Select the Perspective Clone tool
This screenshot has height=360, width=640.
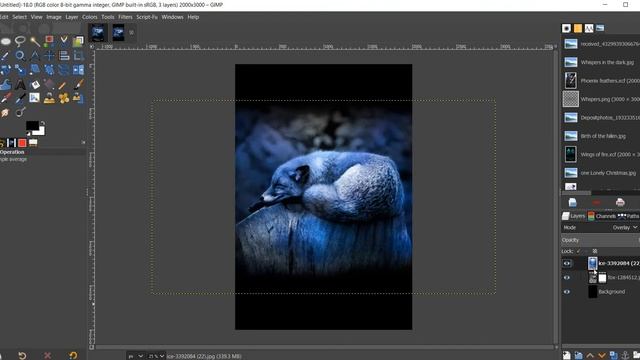pyautogui.click(x=78, y=98)
